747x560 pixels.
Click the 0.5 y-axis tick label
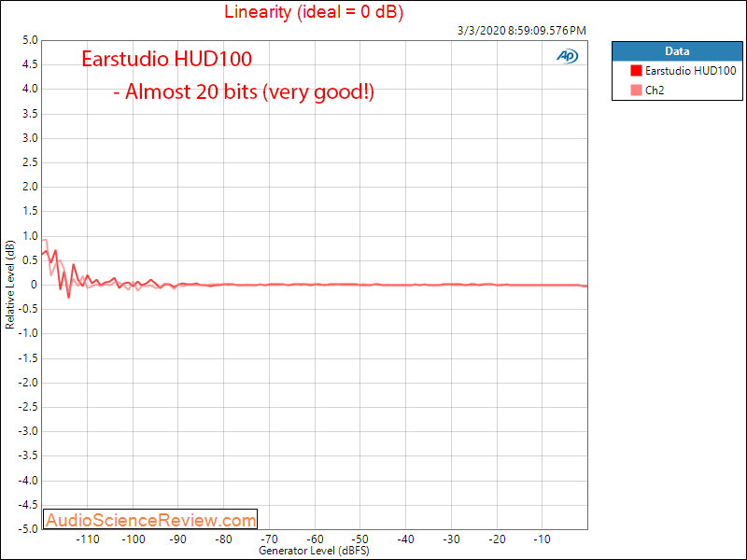pyautogui.click(x=30, y=260)
